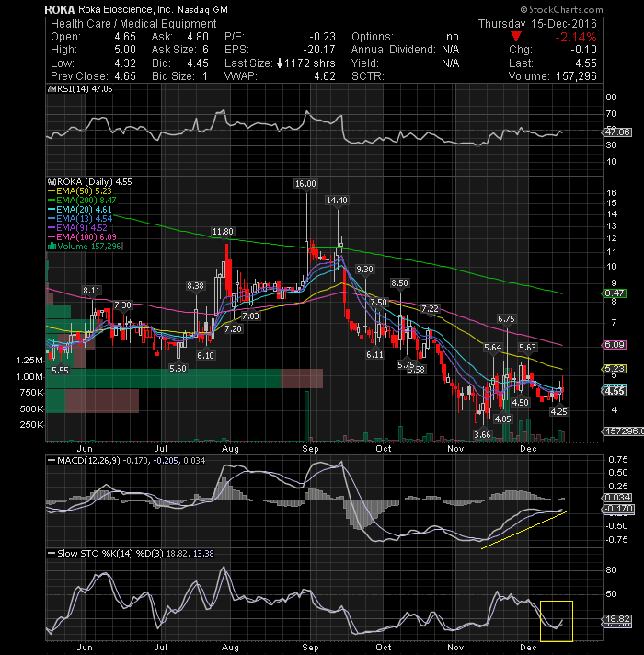Click the StockCharts.com label
Screen dimensions: 644x655
(x=562, y=9)
